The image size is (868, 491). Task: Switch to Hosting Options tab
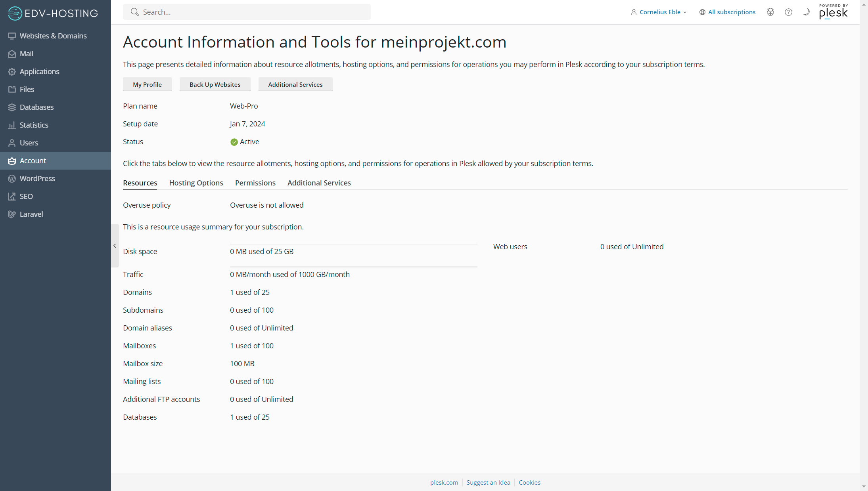pyautogui.click(x=196, y=183)
